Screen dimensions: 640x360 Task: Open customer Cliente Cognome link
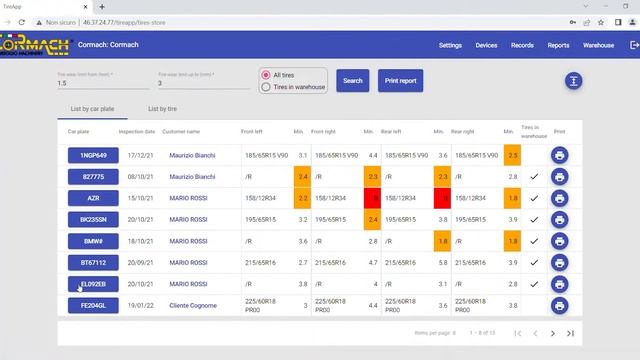(x=193, y=306)
